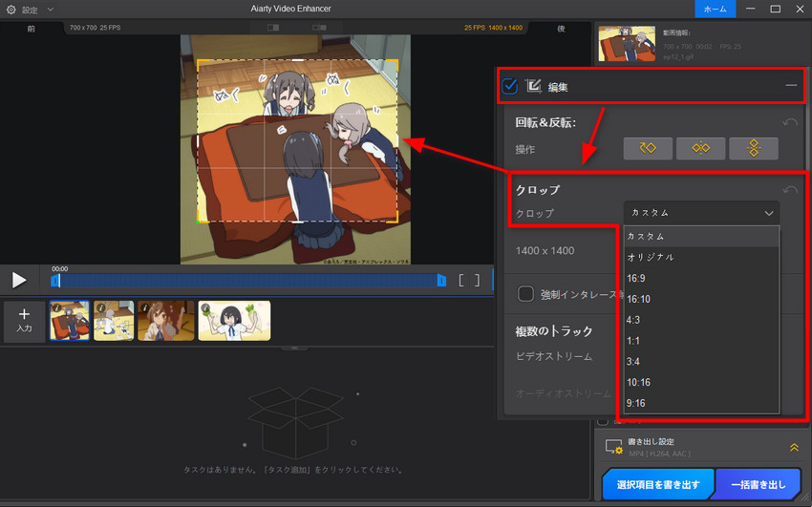The height and width of the screenshot is (507, 812).
Task: Click the ビデオストリーム label
Action: pos(553,356)
